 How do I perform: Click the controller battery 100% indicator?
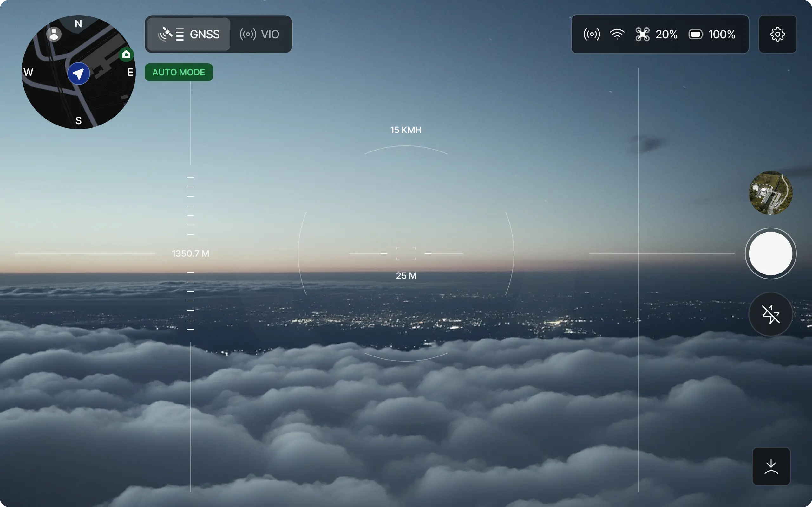(712, 34)
